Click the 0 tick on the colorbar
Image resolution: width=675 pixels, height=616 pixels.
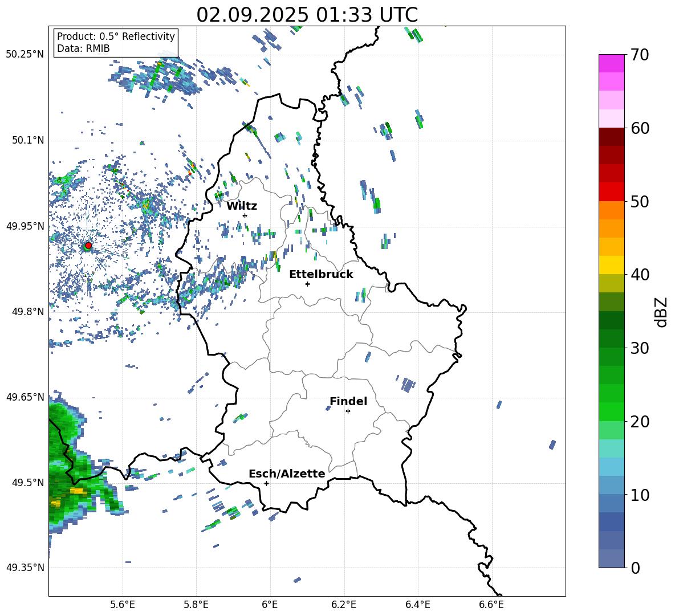pyautogui.click(x=635, y=568)
